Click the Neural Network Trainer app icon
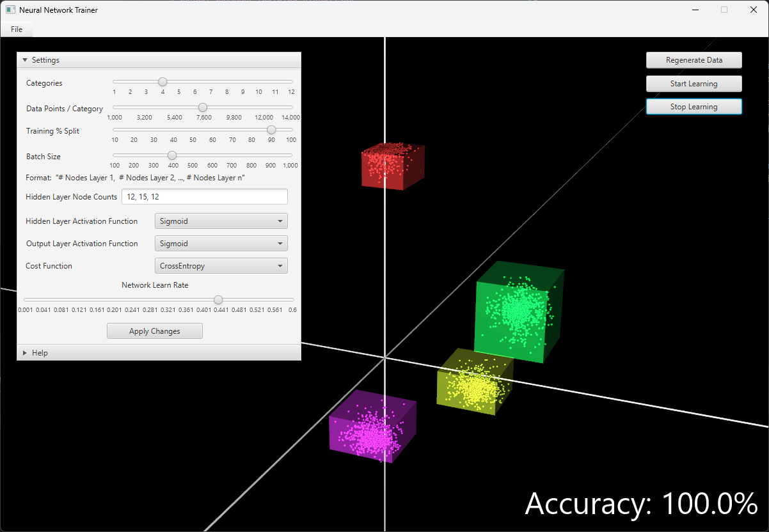769x532 pixels. click(10, 10)
